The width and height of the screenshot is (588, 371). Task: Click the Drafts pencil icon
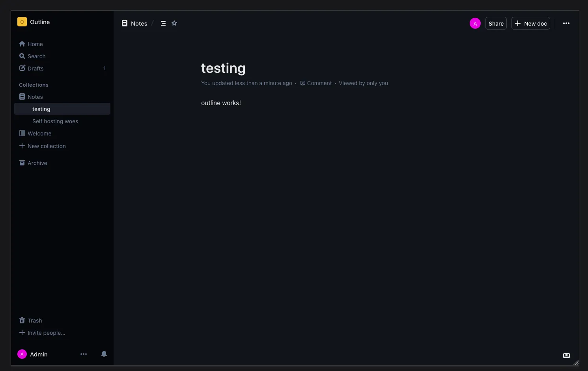[22, 68]
